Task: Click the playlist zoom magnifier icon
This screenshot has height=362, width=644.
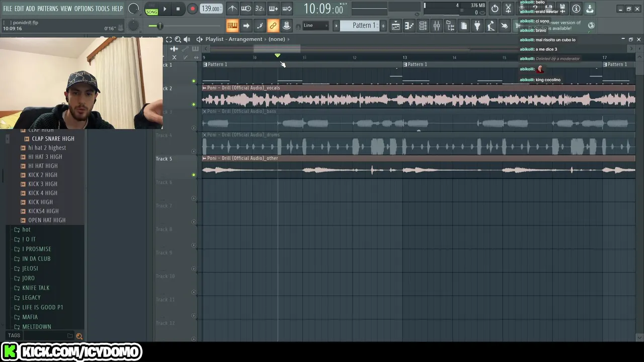Action: (178, 39)
